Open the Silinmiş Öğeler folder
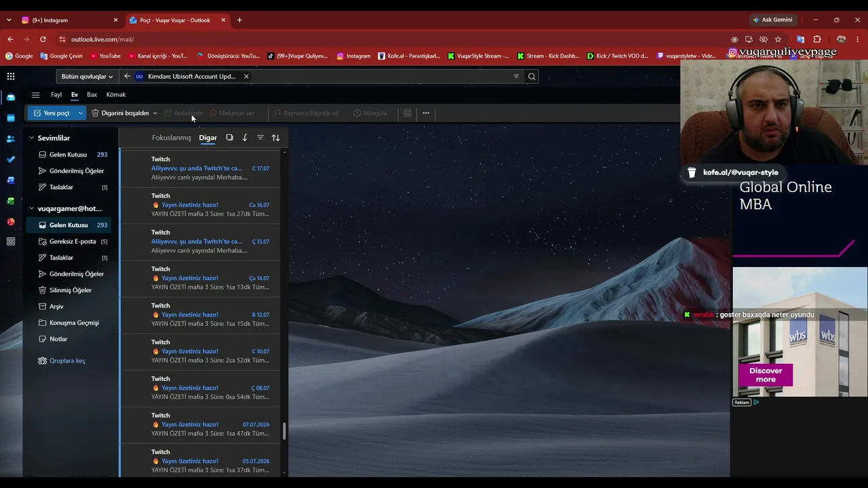Image resolution: width=868 pixels, height=488 pixels. click(71, 290)
